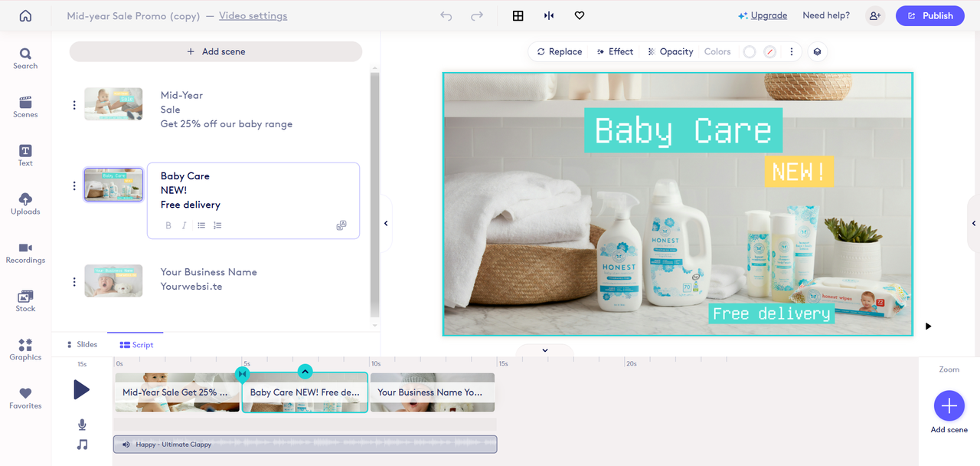
Task: Toggle the bulleted list in the script editor
Action: [201, 225]
